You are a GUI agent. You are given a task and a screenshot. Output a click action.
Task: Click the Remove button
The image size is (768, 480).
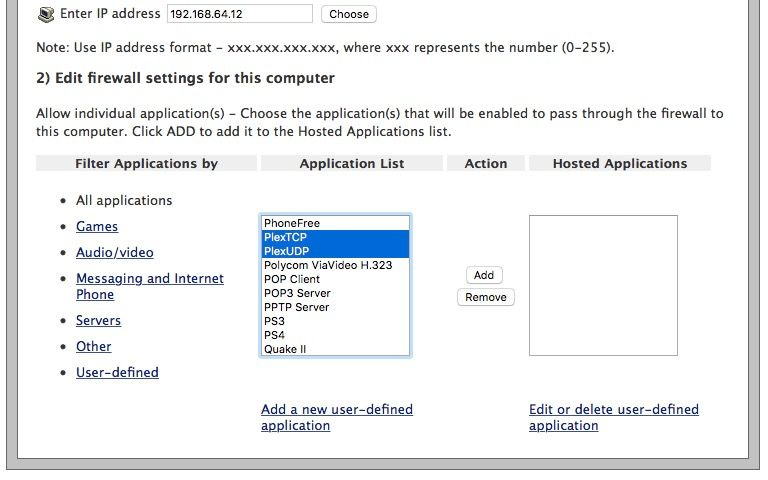click(486, 297)
